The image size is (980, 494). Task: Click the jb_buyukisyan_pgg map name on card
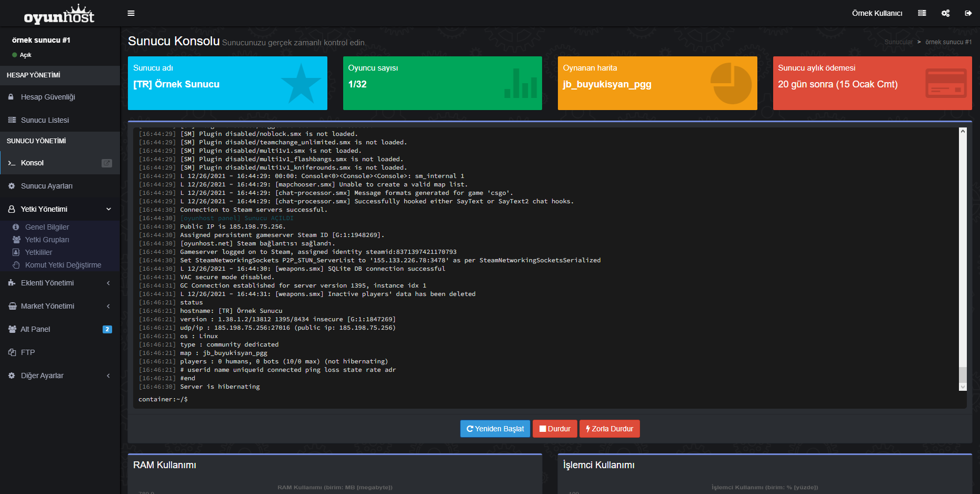(x=607, y=84)
